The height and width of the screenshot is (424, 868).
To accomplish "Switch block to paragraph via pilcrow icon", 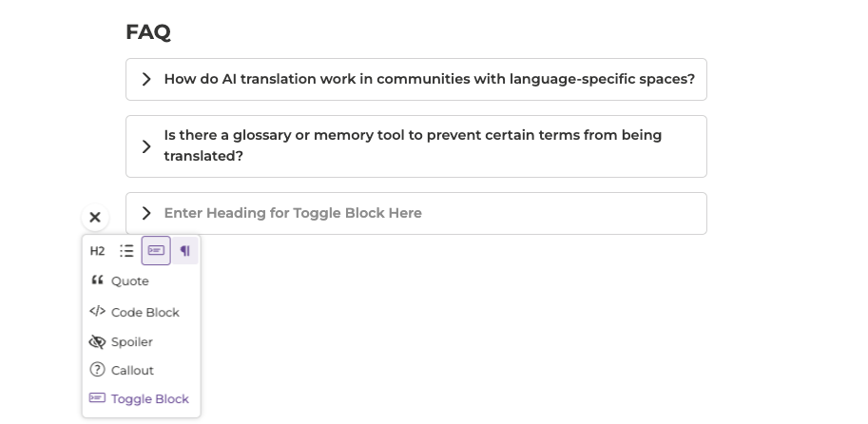I will click(185, 251).
